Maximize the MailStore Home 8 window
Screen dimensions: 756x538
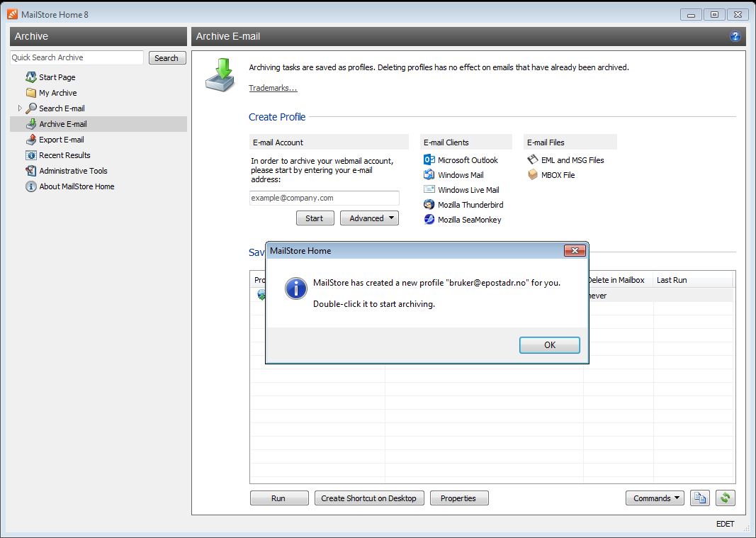pyautogui.click(x=714, y=14)
